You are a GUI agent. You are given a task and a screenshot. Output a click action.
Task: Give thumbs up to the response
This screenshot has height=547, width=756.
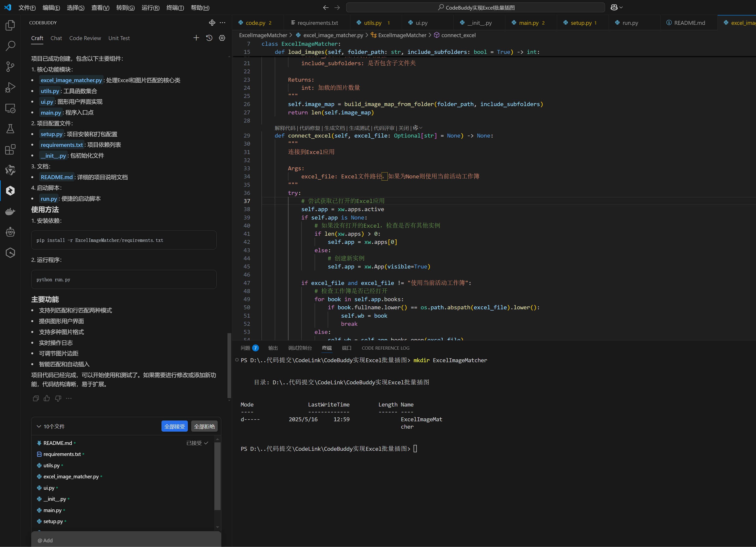click(x=47, y=398)
